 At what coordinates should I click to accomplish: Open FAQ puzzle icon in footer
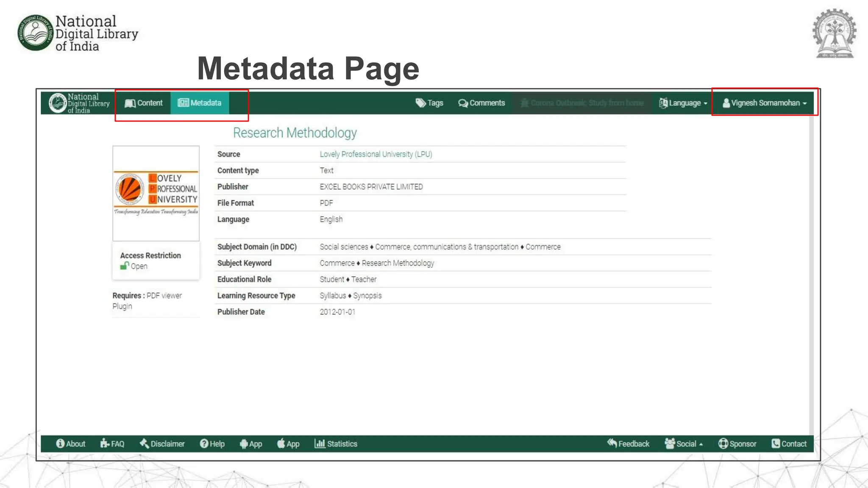105,444
